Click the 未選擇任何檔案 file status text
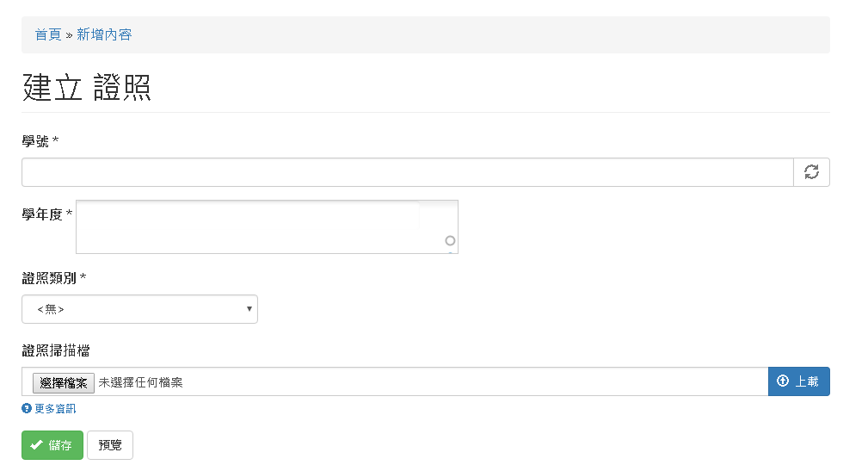The width and height of the screenshot is (868, 471). (140, 382)
